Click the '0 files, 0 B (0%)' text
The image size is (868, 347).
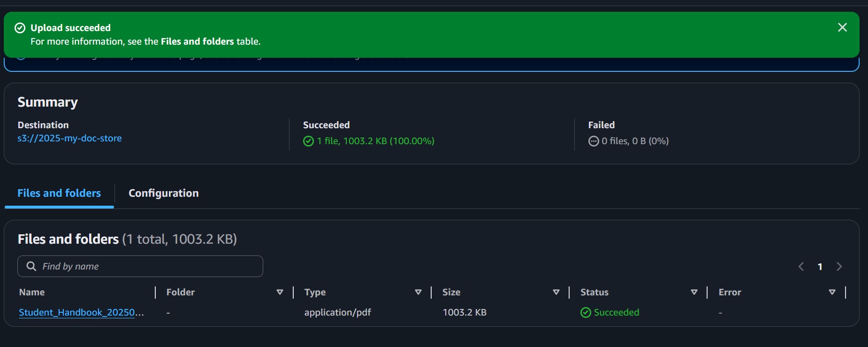pos(635,141)
